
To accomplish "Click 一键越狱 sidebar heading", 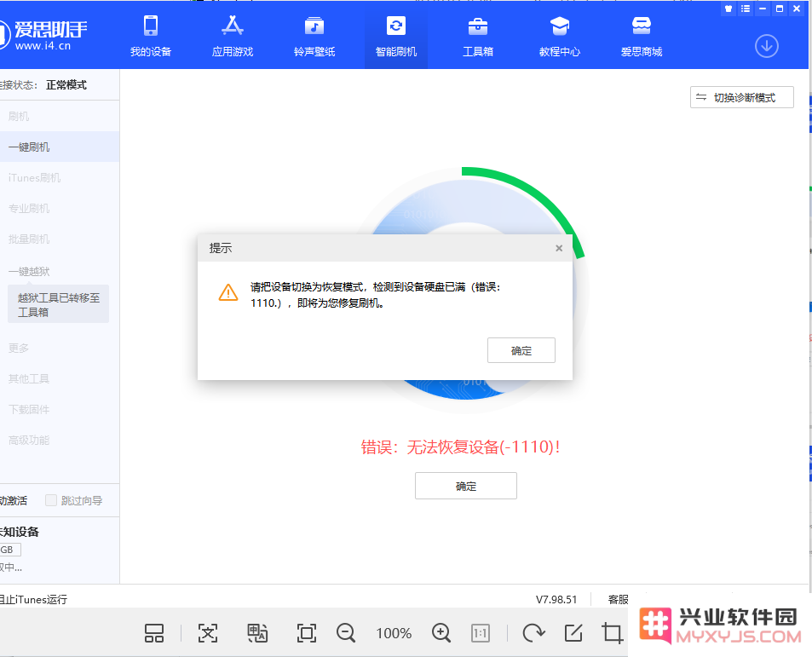I will (29, 271).
